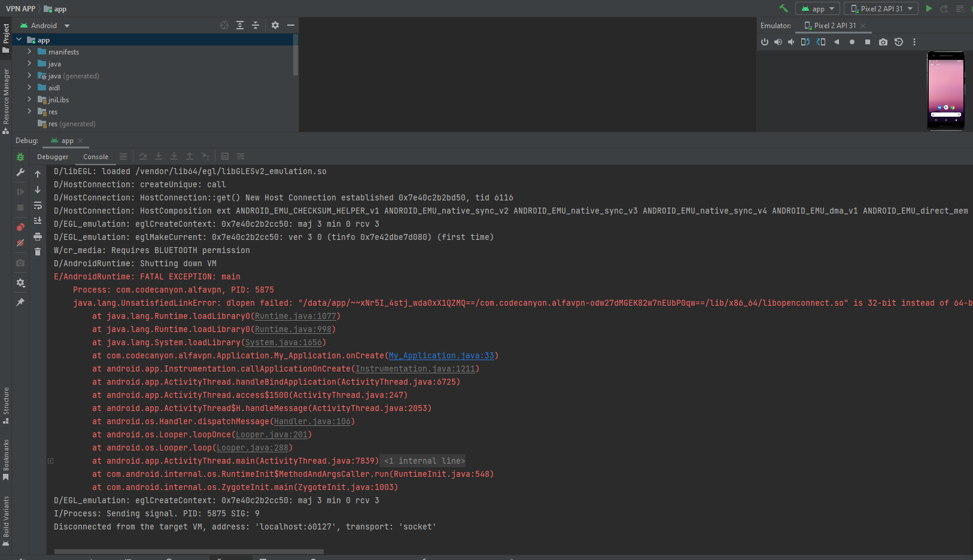Expand the java folder
Screen dimensions: 973x560
tap(29, 63)
